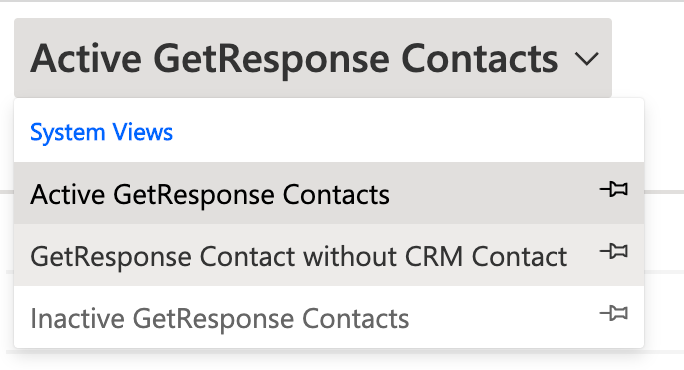Image resolution: width=684 pixels, height=370 pixels.
Task: Select Active GetResponse Contacts from the list
Action: (x=329, y=193)
